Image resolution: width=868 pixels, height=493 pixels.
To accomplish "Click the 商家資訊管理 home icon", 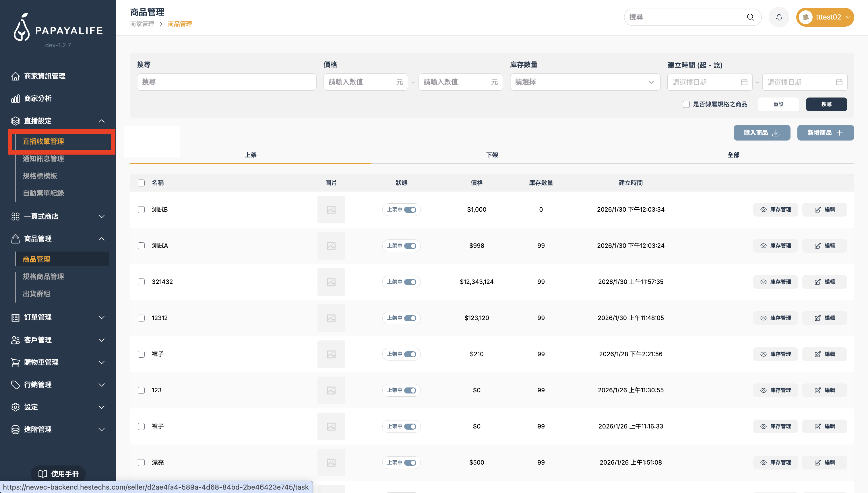I will [15, 76].
